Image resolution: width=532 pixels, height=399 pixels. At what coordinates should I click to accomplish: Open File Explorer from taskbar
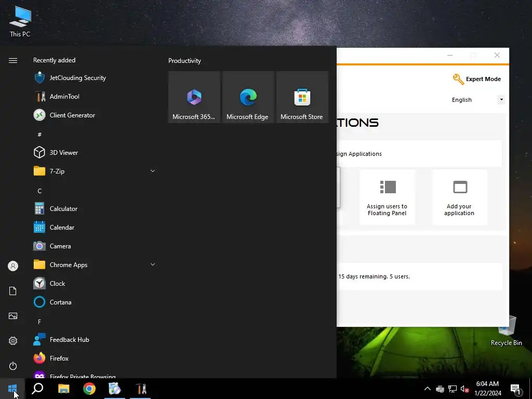coord(64,389)
